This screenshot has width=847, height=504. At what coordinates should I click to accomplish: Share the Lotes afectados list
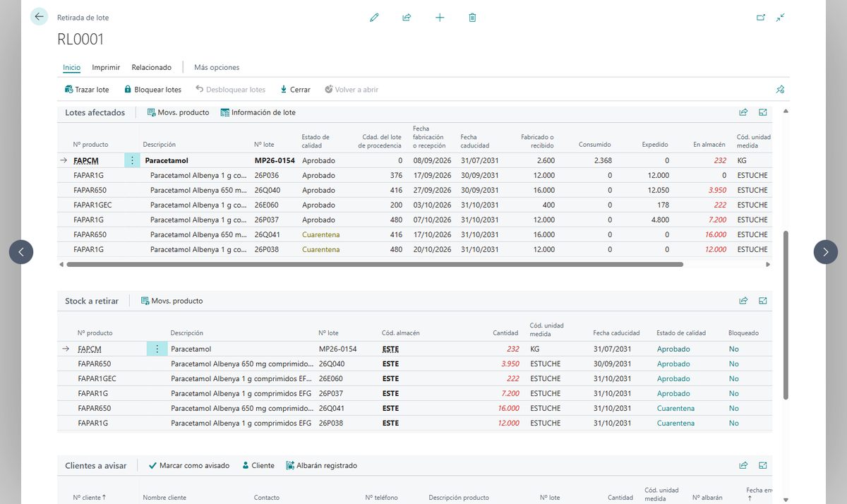click(743, 112)
